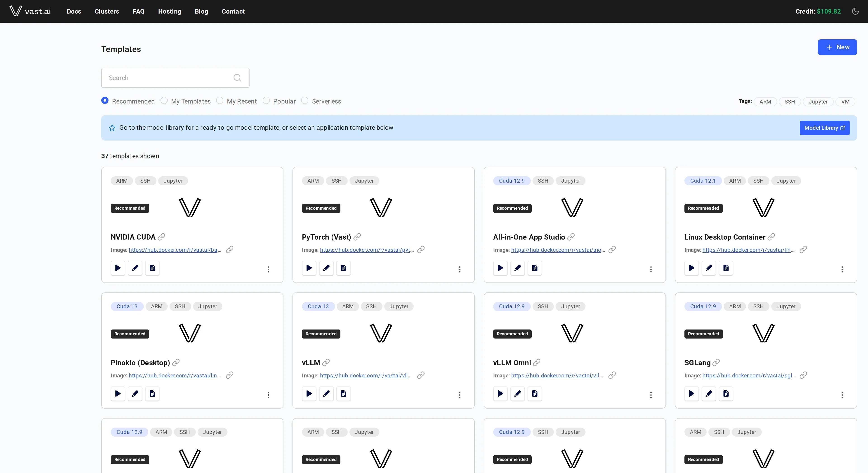This screenshot has width=868, height=473.
Task: Click the Credit $109.82 balance
Action: [x=818, y=12]
